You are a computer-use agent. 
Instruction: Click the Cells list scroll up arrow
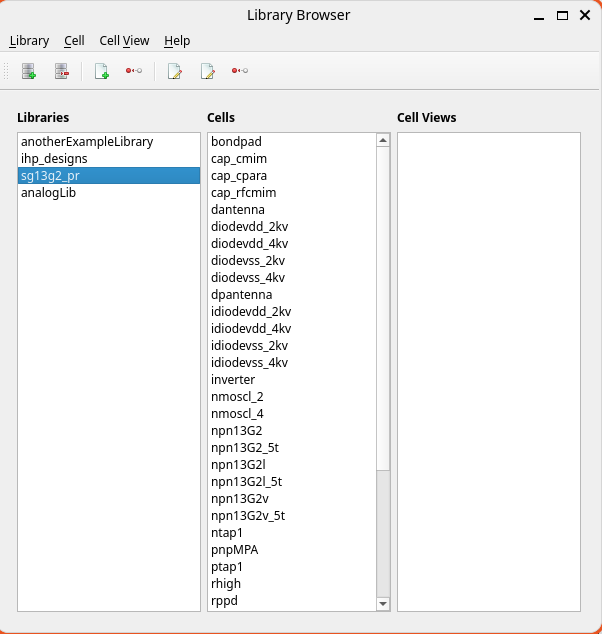[382, 140]
